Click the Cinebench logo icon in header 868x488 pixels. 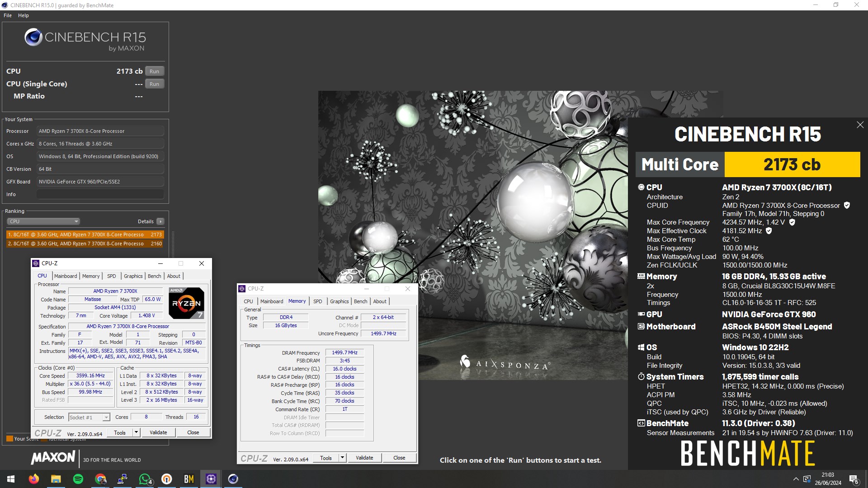pos(33,38)
